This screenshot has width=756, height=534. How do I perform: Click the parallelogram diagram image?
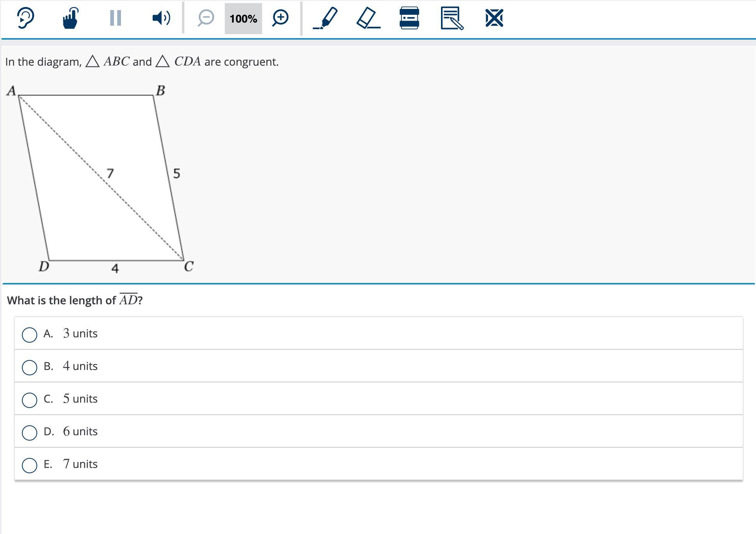[100, 178]
